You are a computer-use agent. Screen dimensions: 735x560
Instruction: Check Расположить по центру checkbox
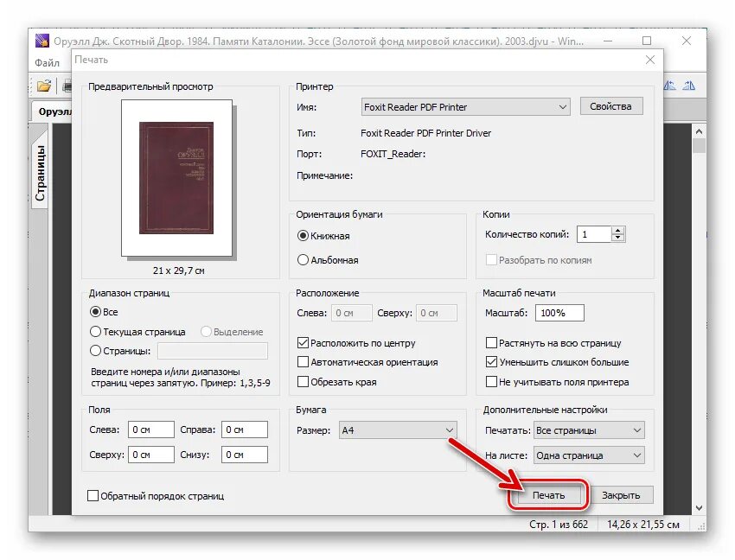pos(303,342)
